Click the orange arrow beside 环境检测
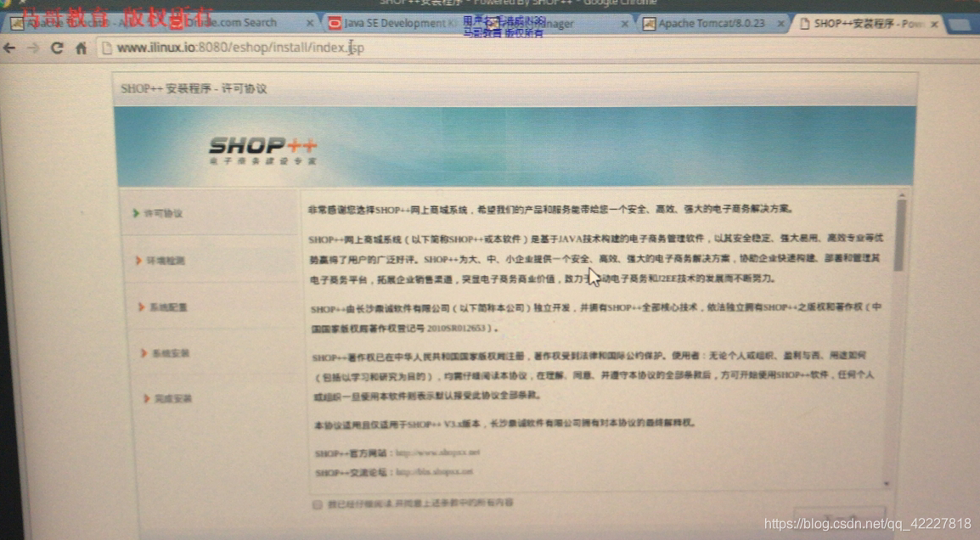The image size is (980, 540). click(138, 260)
